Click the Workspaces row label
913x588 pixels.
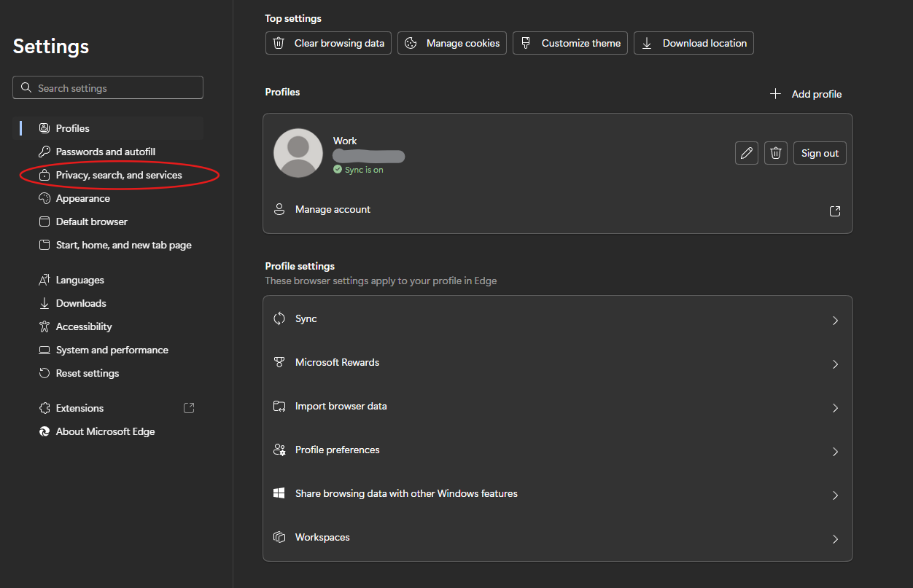click(322, 537)
